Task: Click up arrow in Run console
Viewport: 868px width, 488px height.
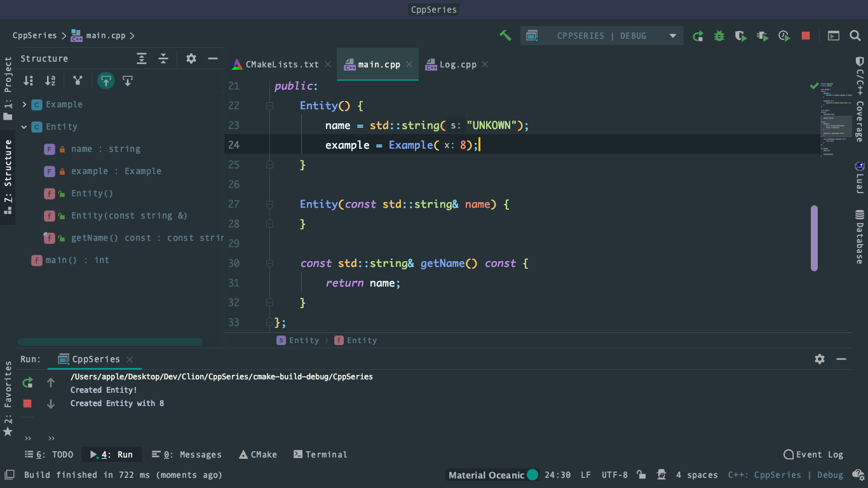Action: pos(51,383)
